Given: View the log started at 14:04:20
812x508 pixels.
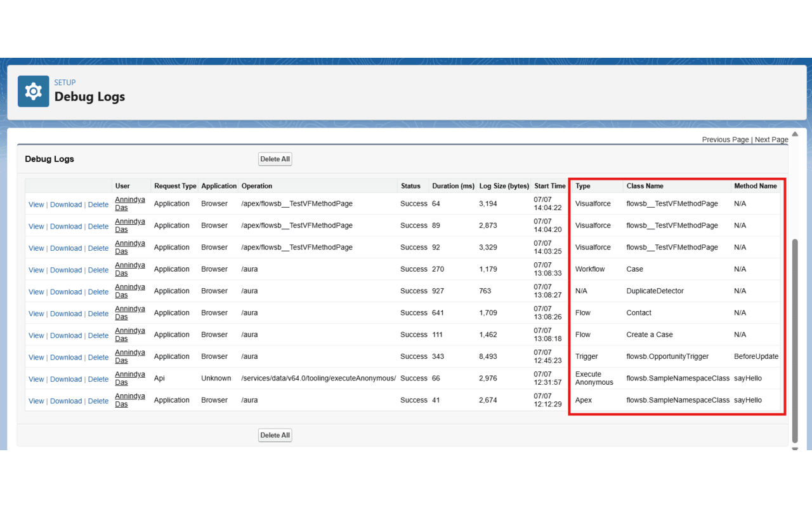Looking at the screenshot, I should click(36, 226).
